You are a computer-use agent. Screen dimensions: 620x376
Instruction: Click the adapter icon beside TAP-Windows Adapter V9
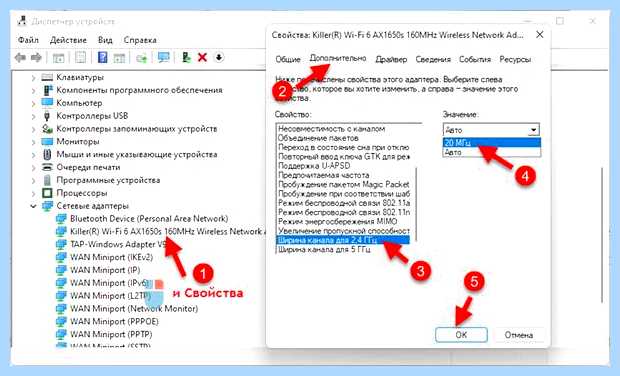click(61, 244)
